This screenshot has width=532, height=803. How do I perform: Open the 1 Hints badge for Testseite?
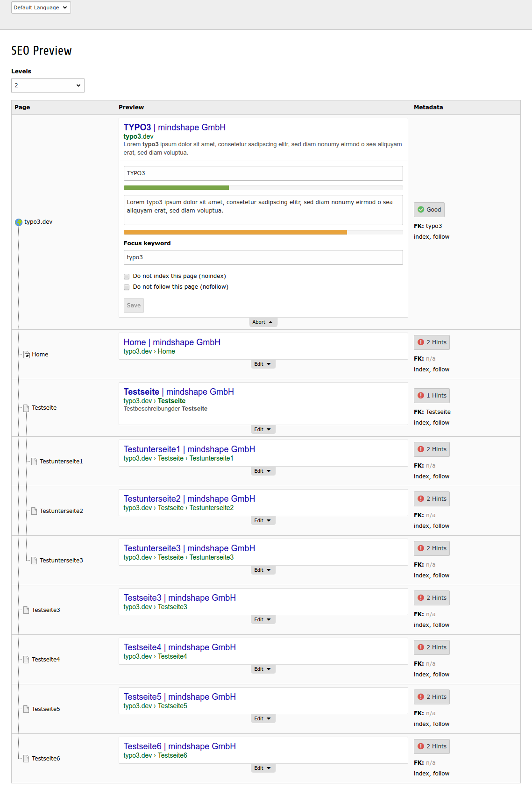coord(432,396)
